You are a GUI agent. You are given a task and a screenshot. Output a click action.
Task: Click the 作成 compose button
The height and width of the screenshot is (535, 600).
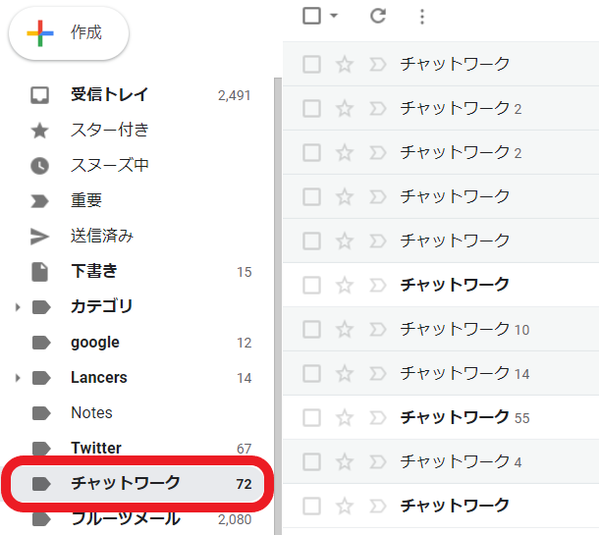pos(69,33)
